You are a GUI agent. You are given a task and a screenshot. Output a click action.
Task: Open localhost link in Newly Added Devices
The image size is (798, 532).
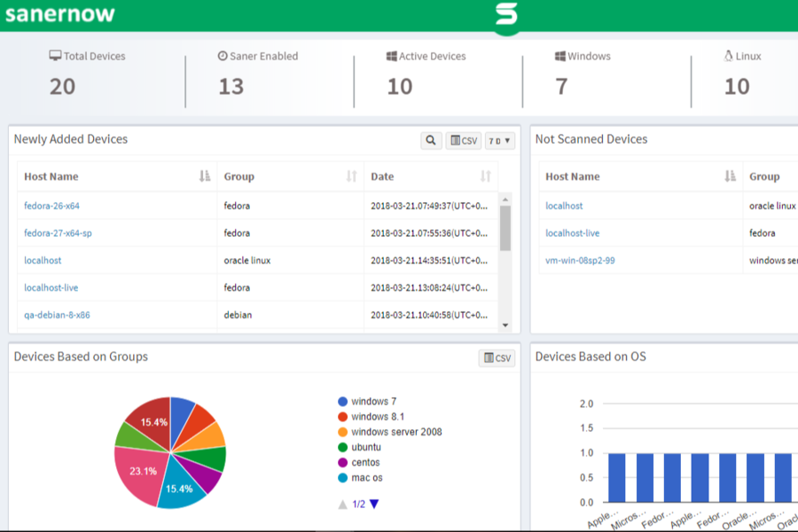(43, 260)
